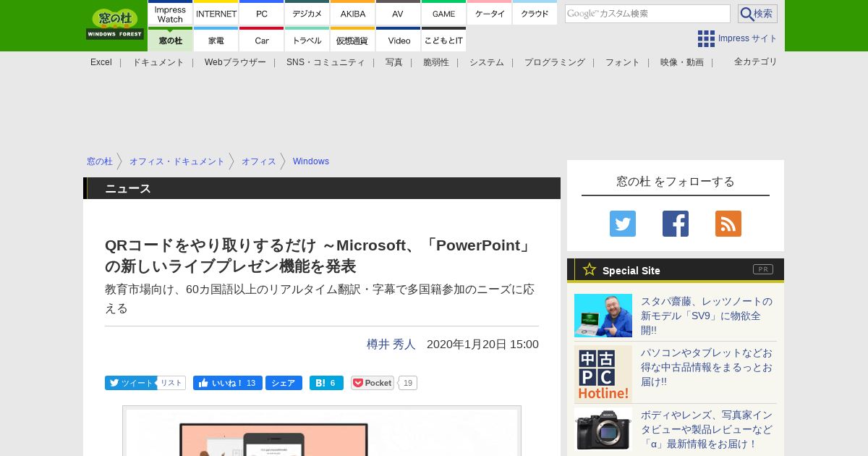The image size is (868, 456).
Task: Open the 家電 tab
Action: point(216,40)
